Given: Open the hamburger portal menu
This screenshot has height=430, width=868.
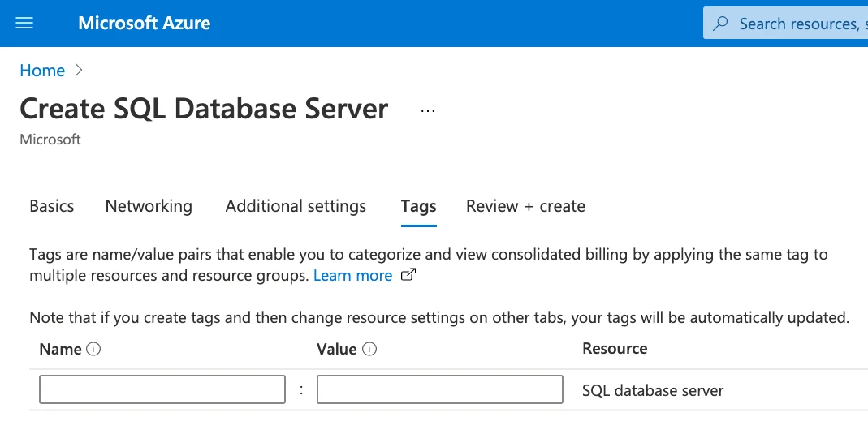Looking at the screenshot, I should point(24,23).
